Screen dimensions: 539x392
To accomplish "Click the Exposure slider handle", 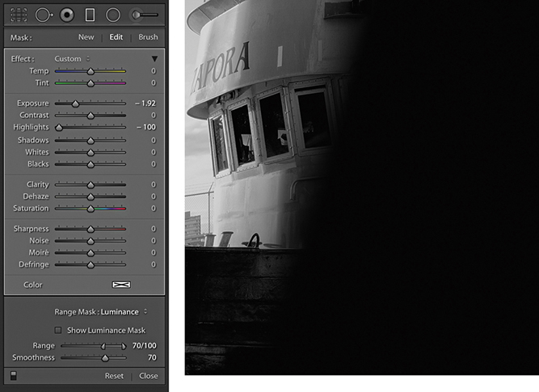I will tap(75, 103).
